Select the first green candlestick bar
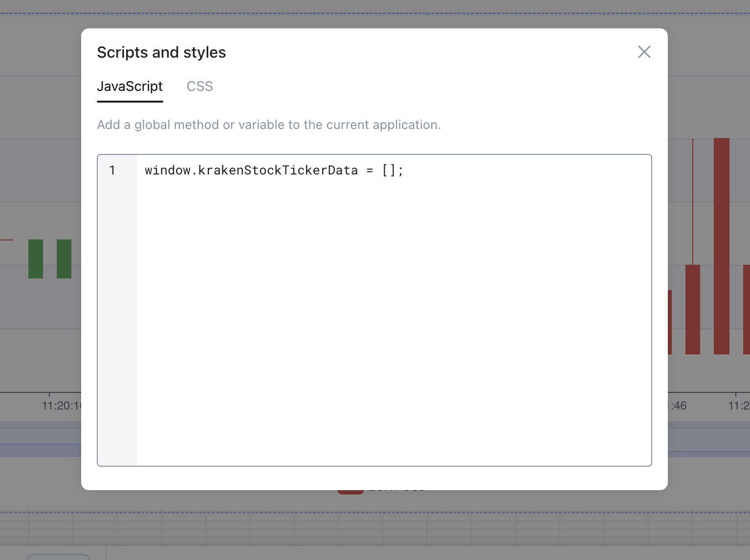Screen dimensions: 750x560 click(36, 259)
